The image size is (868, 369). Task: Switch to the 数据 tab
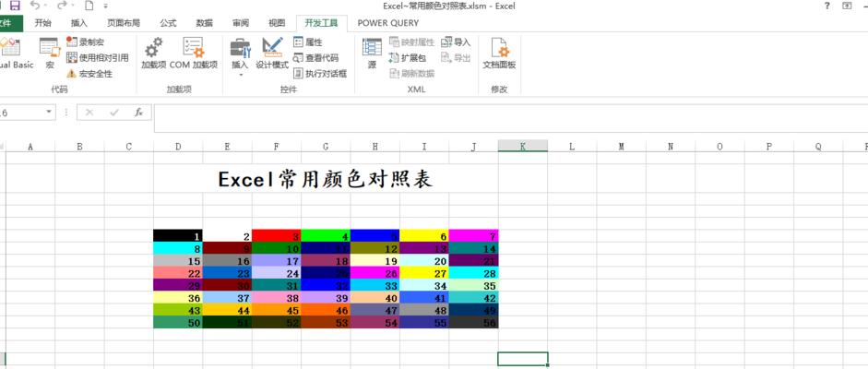(x=204, y=23)
